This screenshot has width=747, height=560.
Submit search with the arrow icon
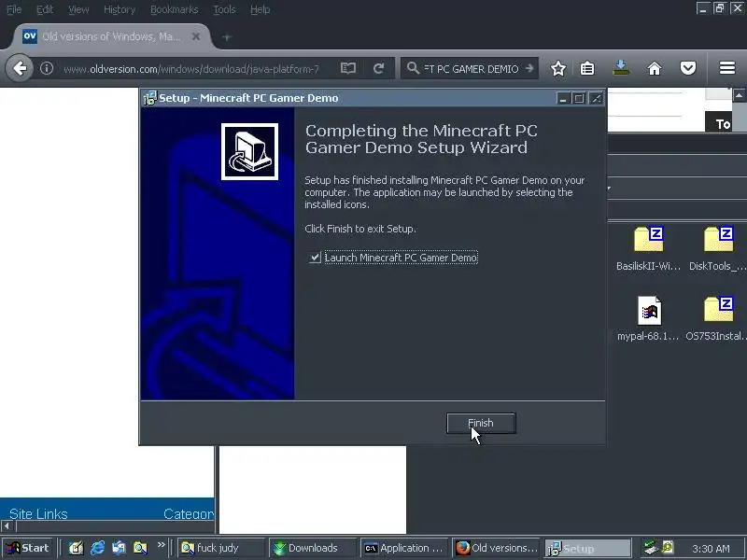coord(529,68)
